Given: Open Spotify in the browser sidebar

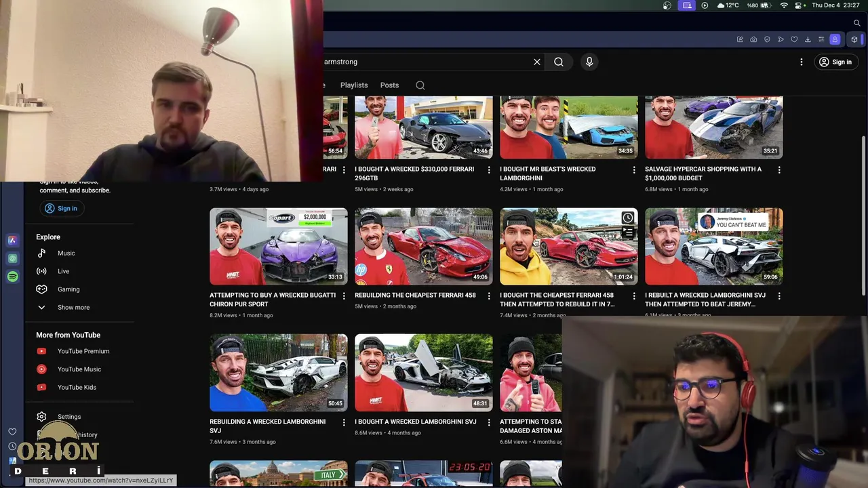Looking at the screenshot, I should tap(12, 277).
